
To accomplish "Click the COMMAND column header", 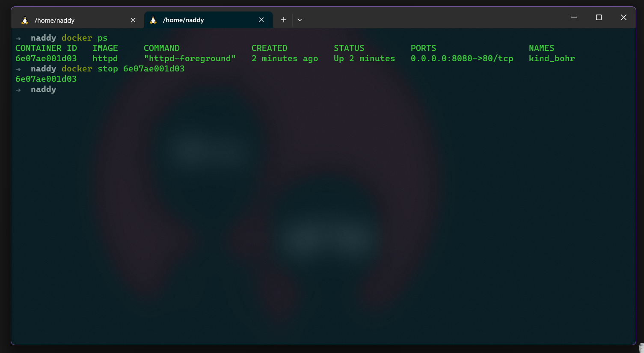I will point(162,48).
